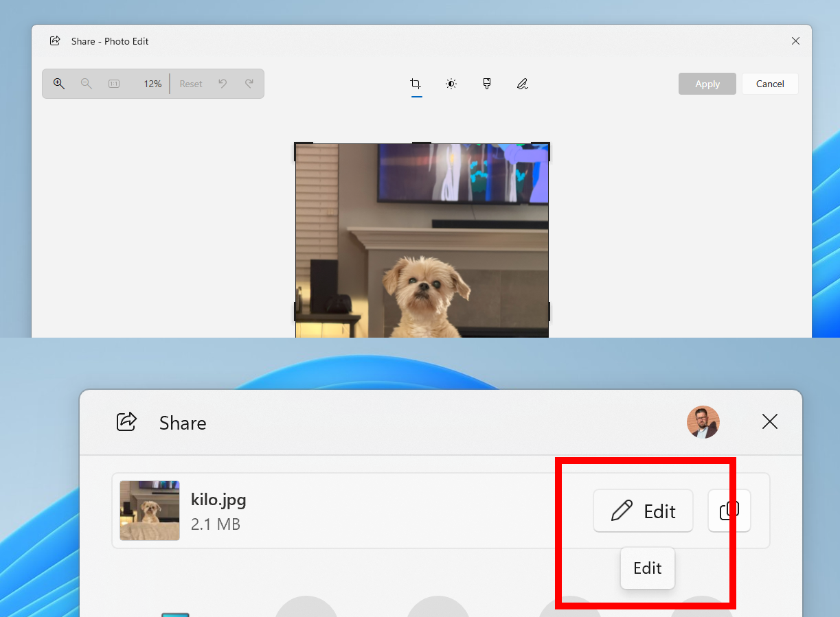The height and width of the screenshot is (617, 840).
Task: Click the profile avatar in the Share dialog
Action: tap(703, 422)
